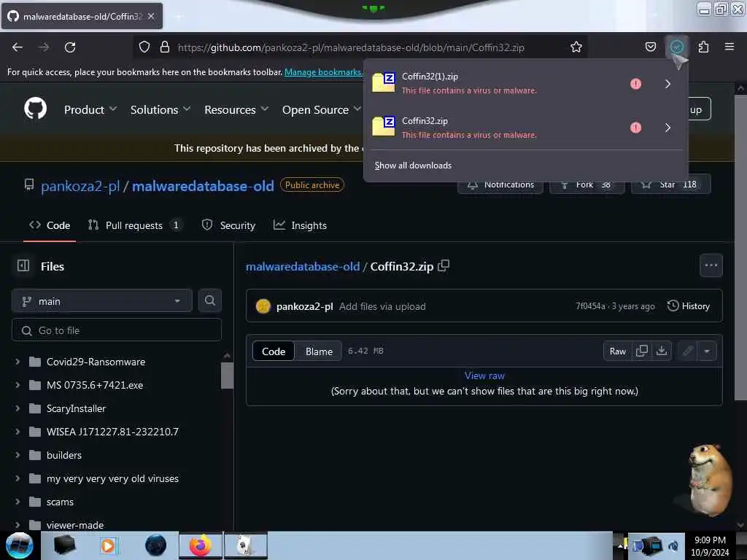Open the Solutions navigation dropdown
The image size is (747, 560).
[160, 109]
